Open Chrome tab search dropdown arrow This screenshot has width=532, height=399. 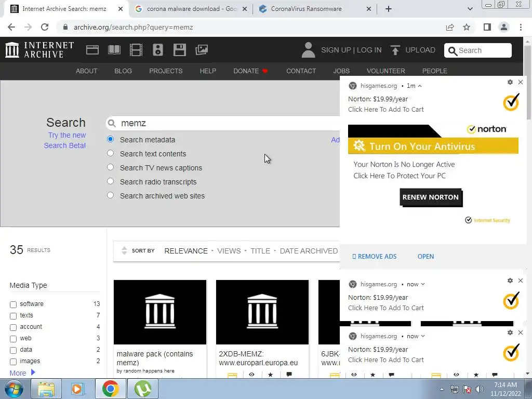pyautogui.click(x=470, y=9)
